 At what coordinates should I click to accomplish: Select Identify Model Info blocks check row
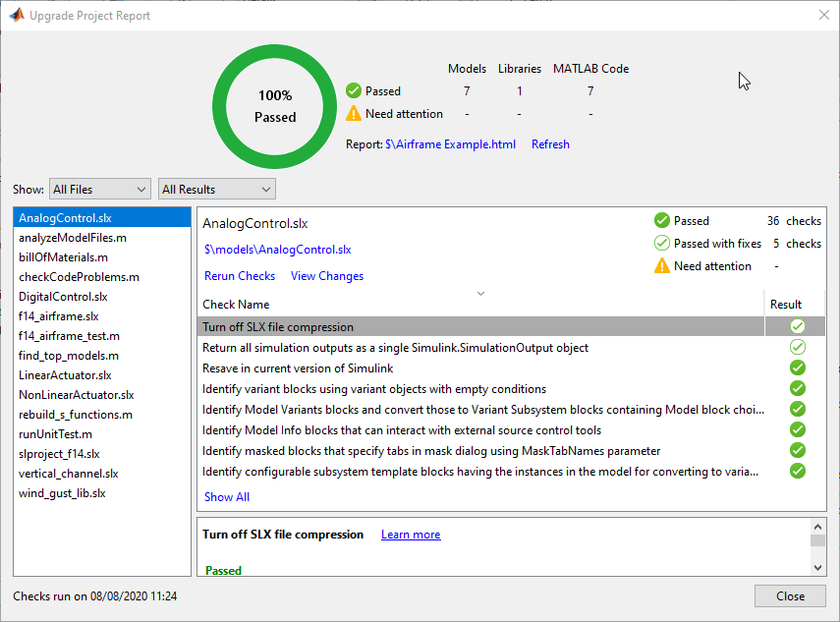click(480, 430)
